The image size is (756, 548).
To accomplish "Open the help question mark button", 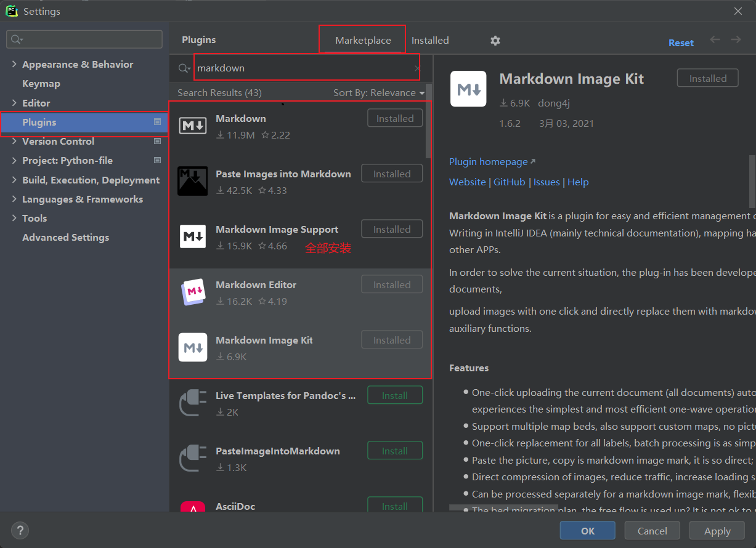I will click(20, 530).
